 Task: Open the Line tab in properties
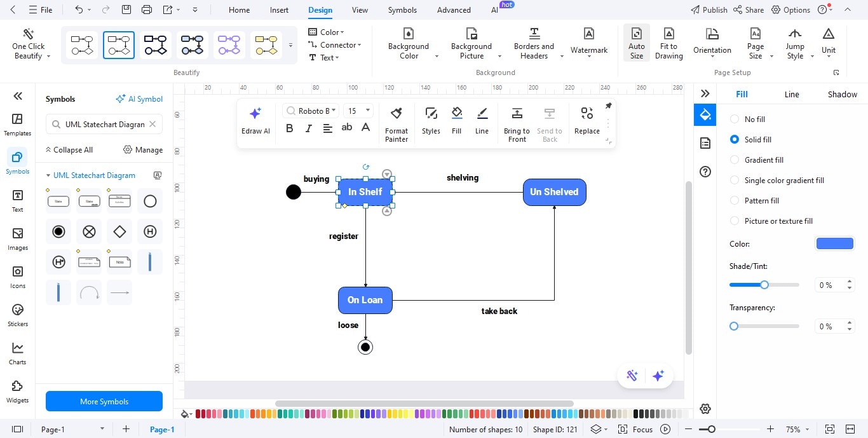coord(792,94)
